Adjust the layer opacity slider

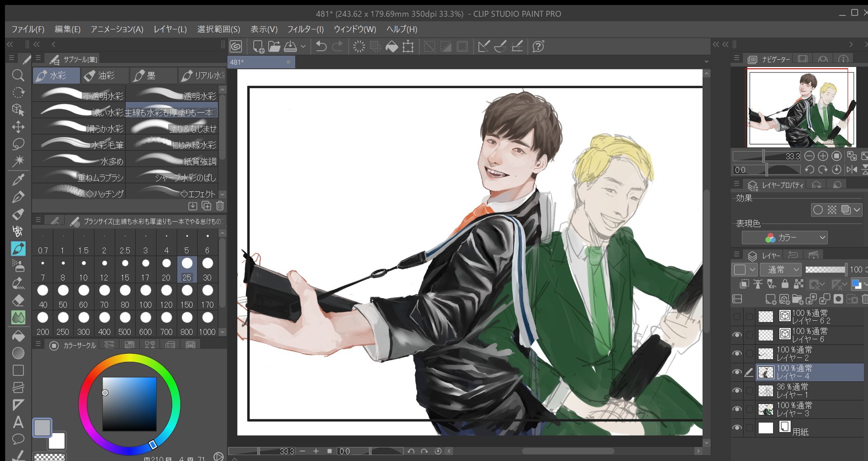point(826,270)
